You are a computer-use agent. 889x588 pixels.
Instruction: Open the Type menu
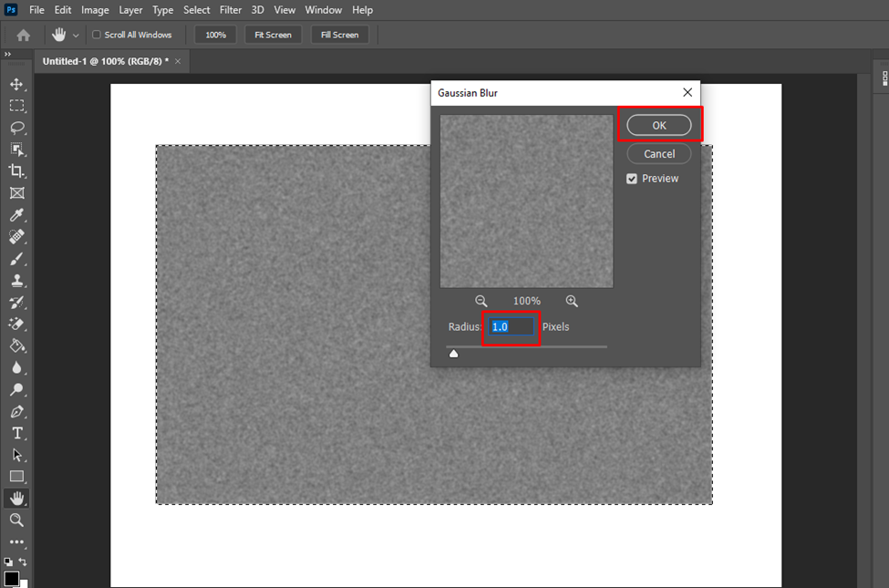click(162, 10)
